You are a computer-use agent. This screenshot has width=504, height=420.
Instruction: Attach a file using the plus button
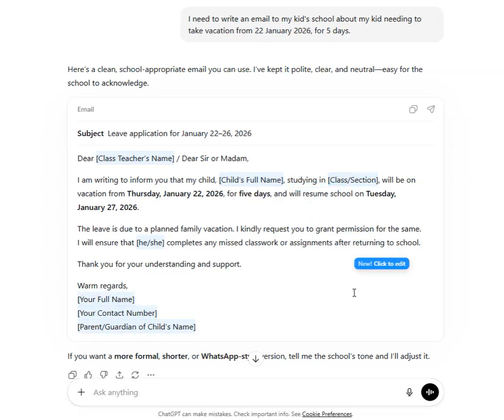(81, 392)
